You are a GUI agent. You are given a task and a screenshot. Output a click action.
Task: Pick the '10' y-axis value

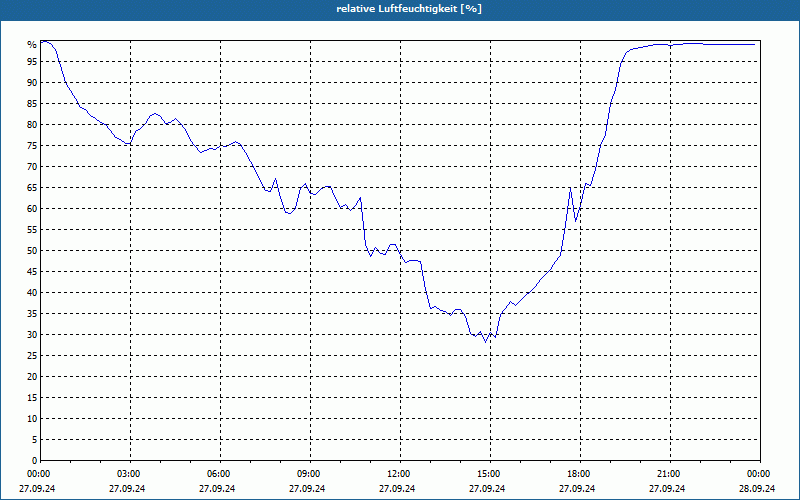[32, 419]
